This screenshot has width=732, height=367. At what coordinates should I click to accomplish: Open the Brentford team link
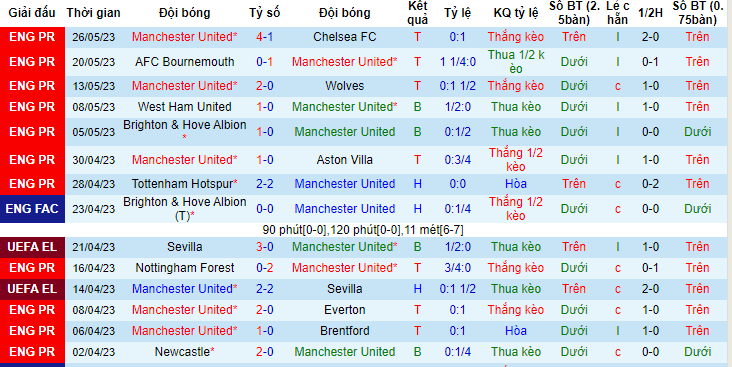(345, 331)
